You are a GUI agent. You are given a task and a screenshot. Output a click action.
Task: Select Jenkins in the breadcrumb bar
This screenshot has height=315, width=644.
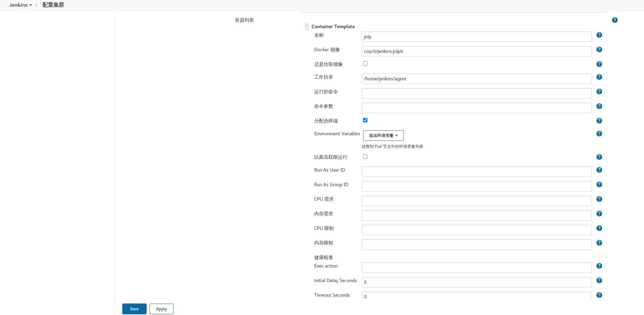click(x=18, y=5)
